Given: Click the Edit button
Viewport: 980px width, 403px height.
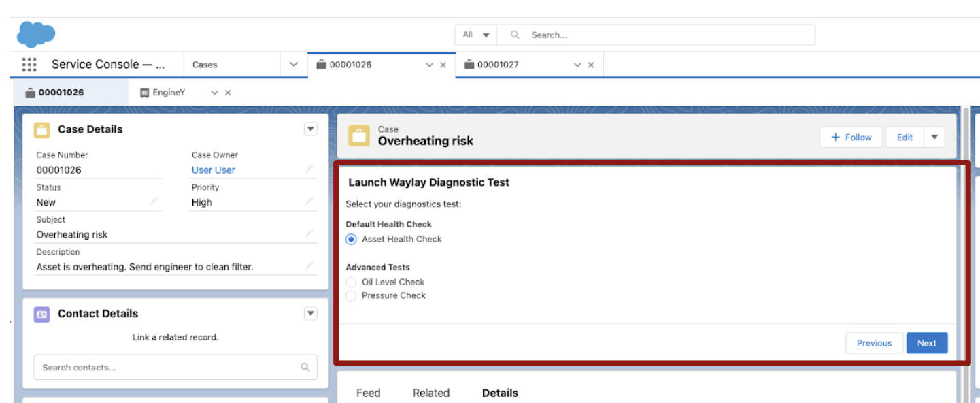Looking at the screenshot, I should click(x=905, y=137).
